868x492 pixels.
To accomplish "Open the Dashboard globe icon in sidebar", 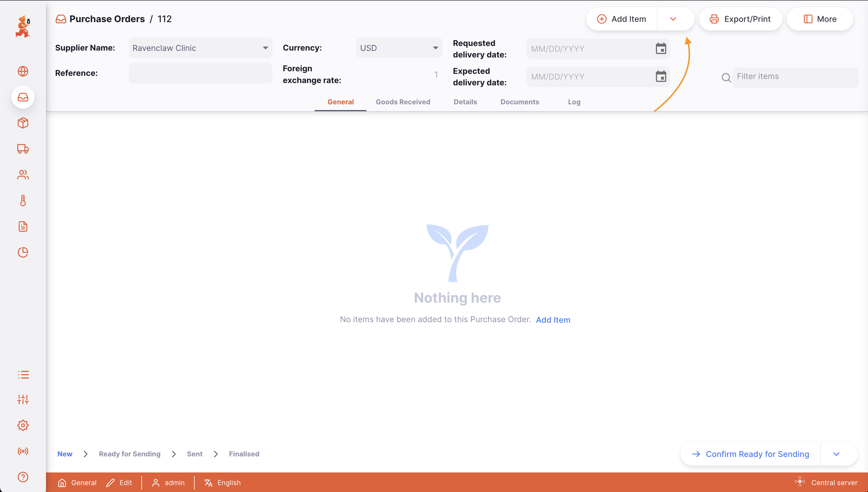I will point(23,71).
